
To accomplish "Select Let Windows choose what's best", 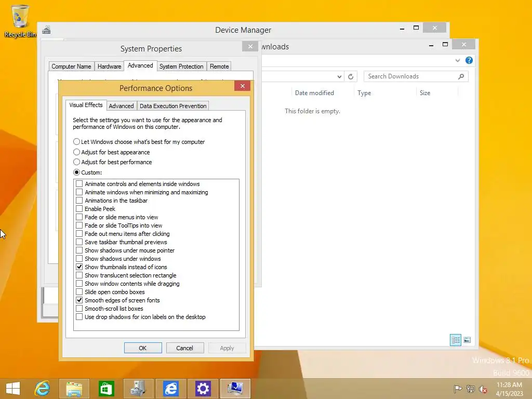I will point(139,142).
